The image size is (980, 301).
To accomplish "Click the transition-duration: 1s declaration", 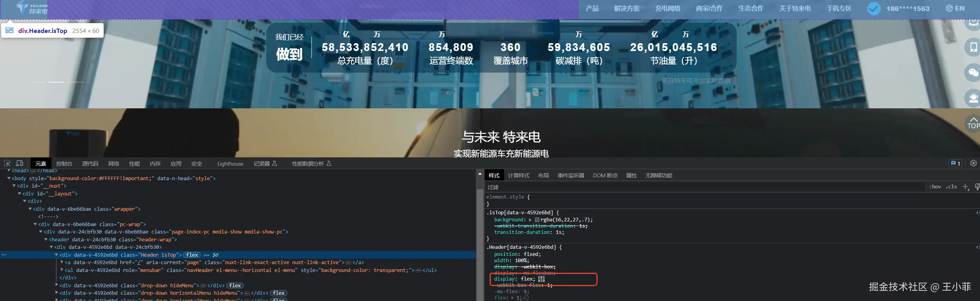I will click(529, 232).
